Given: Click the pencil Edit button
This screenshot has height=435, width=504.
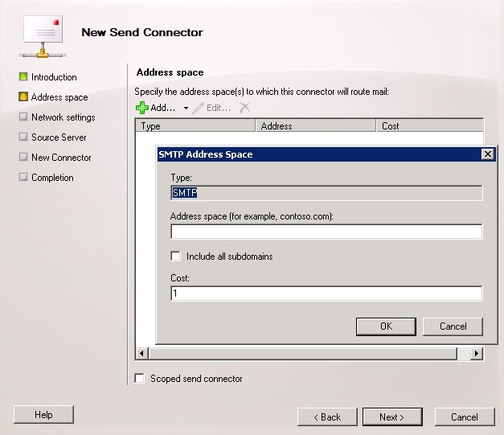Looking at the screenshot, I should click(211, 108).
